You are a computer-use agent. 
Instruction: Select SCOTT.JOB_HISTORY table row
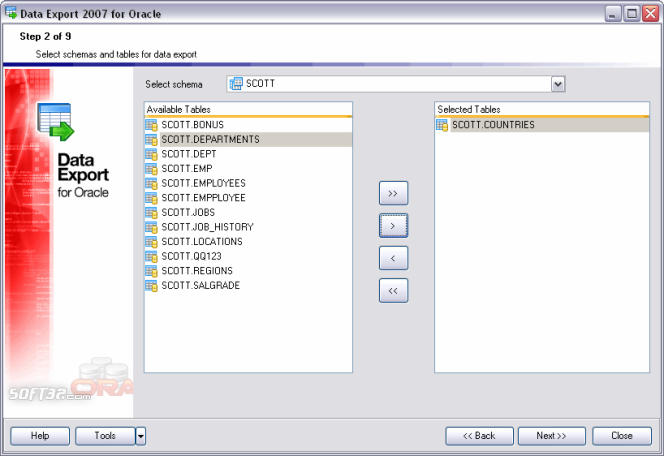coord(248,227)
